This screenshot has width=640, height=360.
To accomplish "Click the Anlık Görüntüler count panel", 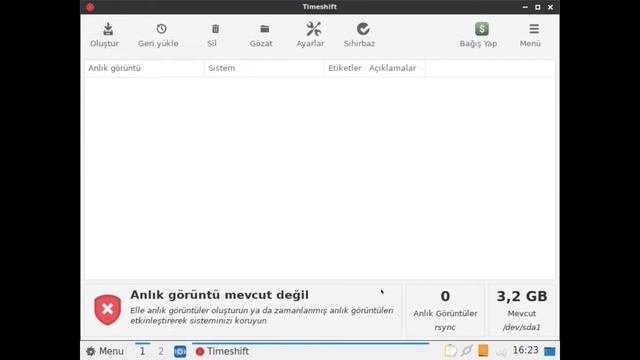I will (445, 310).
